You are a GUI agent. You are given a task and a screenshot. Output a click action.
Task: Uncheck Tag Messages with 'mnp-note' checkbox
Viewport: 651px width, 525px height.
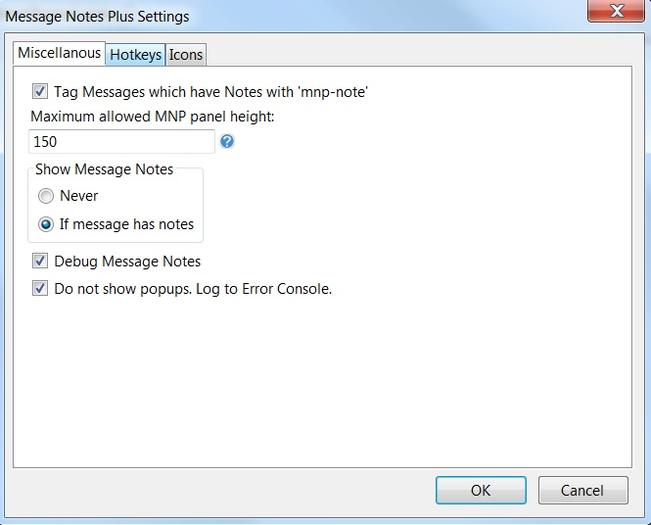(x=40, y=91)
